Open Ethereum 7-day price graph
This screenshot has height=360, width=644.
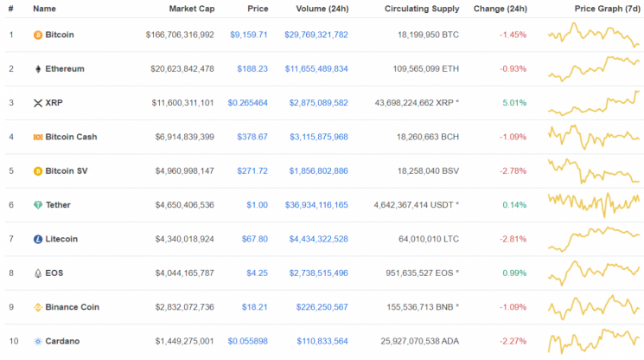(594, 69)
